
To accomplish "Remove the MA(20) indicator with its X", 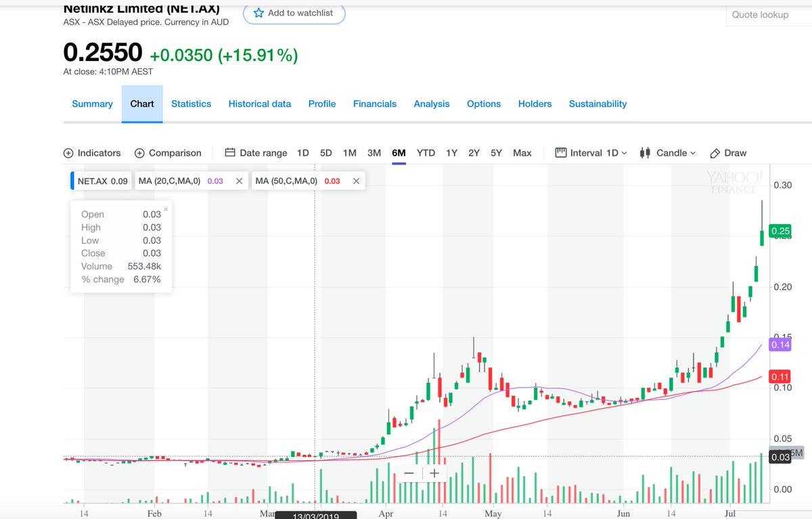I will tap(238, 181).
